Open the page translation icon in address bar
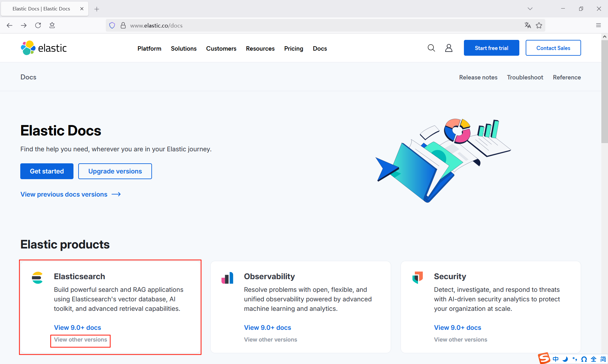This screenshot has height=364, width=608. click(528, 25)
